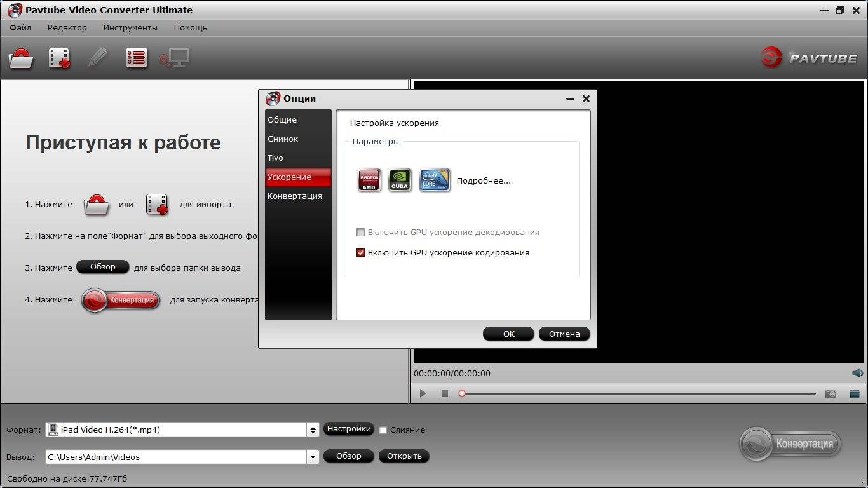
Task: Open the task list toolbar icon
Action: point(137,58)
